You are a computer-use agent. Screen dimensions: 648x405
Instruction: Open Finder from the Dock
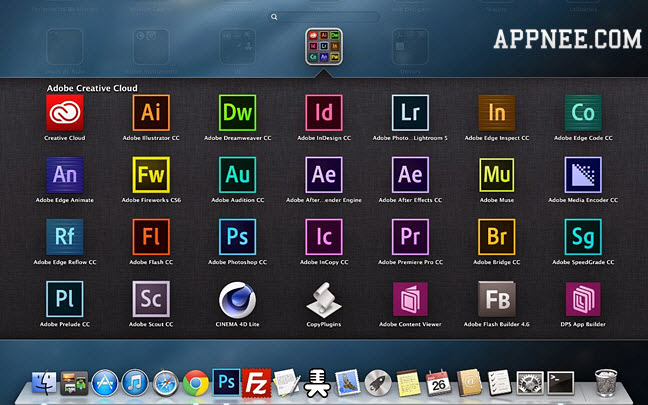pyautogui.click(x=44, y=382)
